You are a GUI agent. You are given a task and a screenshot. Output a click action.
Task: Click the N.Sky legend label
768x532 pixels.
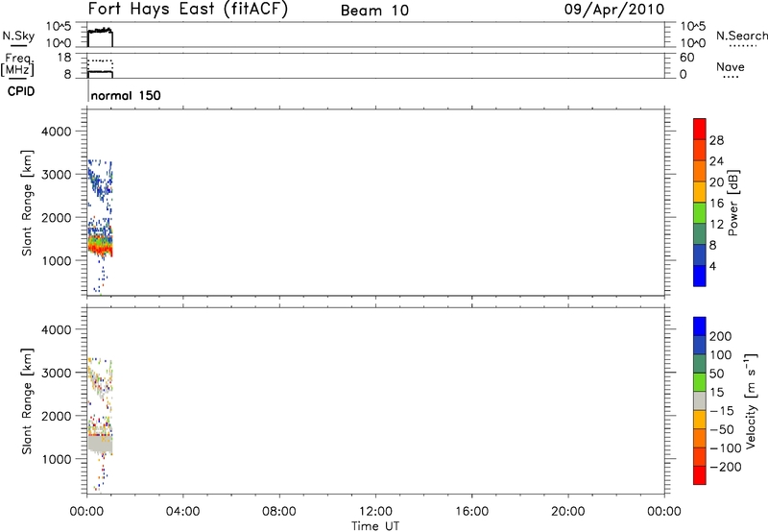(x=18, y=36)
